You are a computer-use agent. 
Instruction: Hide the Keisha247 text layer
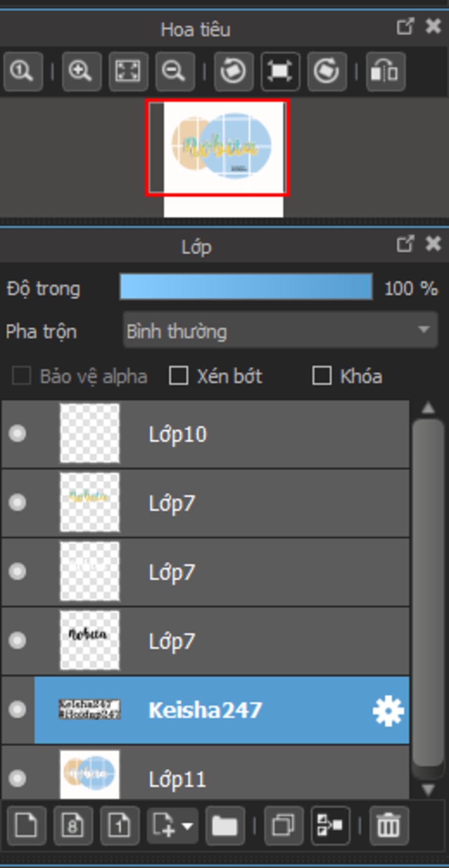click(x=18, y=709)
